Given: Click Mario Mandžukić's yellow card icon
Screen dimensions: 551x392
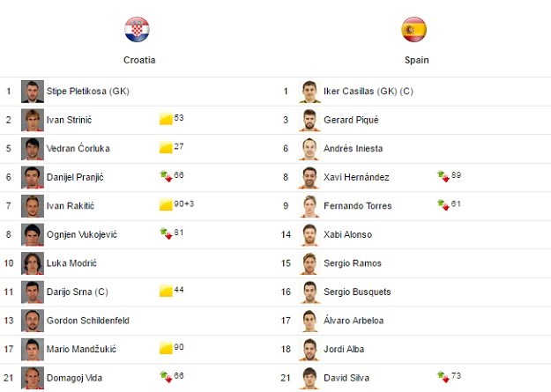Looking at the screenshot, I should coord(166,348).
